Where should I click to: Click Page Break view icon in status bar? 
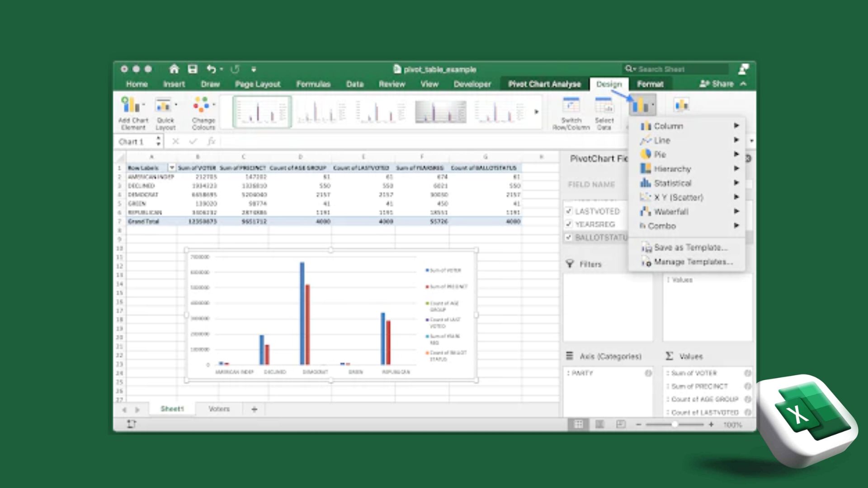coord(621,424)
